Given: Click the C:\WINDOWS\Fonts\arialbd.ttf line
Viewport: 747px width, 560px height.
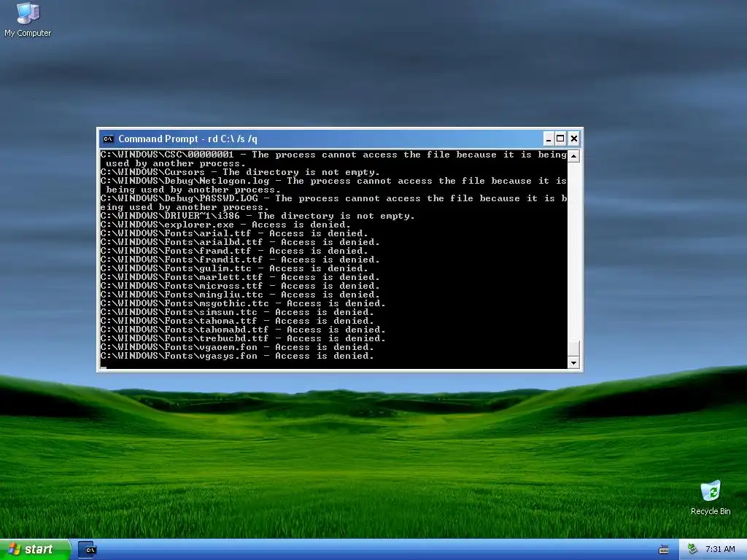Looking at the screenshot, I should click(x=240, y=242).
